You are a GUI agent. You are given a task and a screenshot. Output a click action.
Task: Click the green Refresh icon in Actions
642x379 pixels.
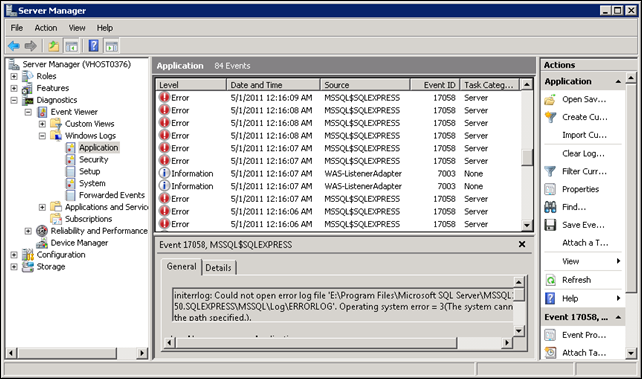[x=550, y=280]
